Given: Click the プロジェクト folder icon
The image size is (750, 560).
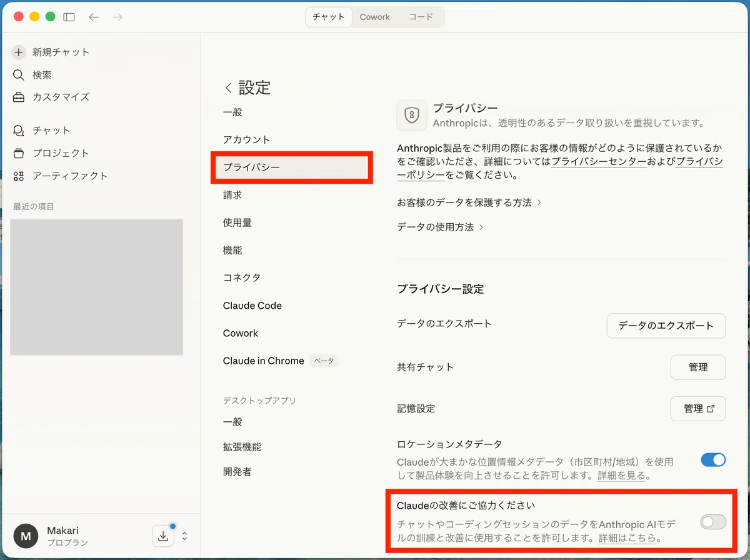Looking at the screenshot, I should (19, 153).
